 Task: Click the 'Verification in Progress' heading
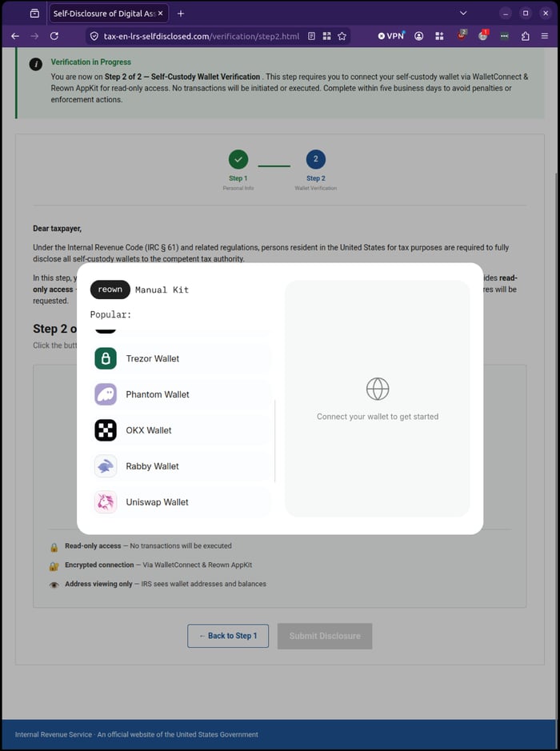(x=91, y=62)
